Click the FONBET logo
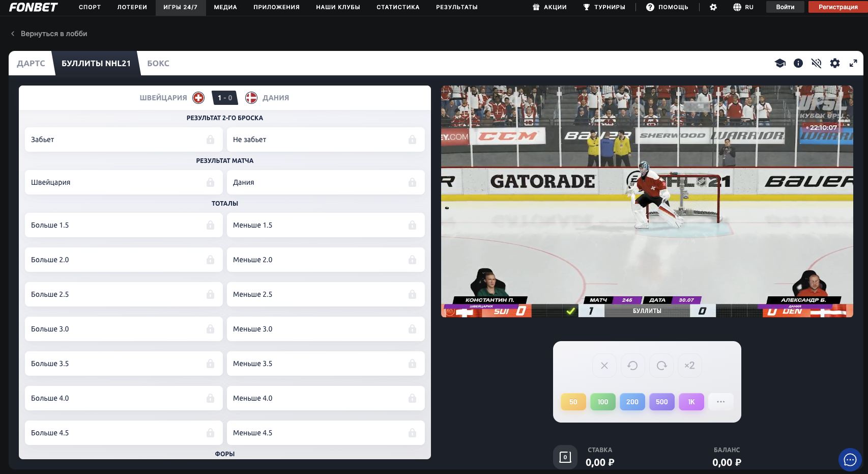The height and width of the screenshot is (474, 868). (34, 7)
